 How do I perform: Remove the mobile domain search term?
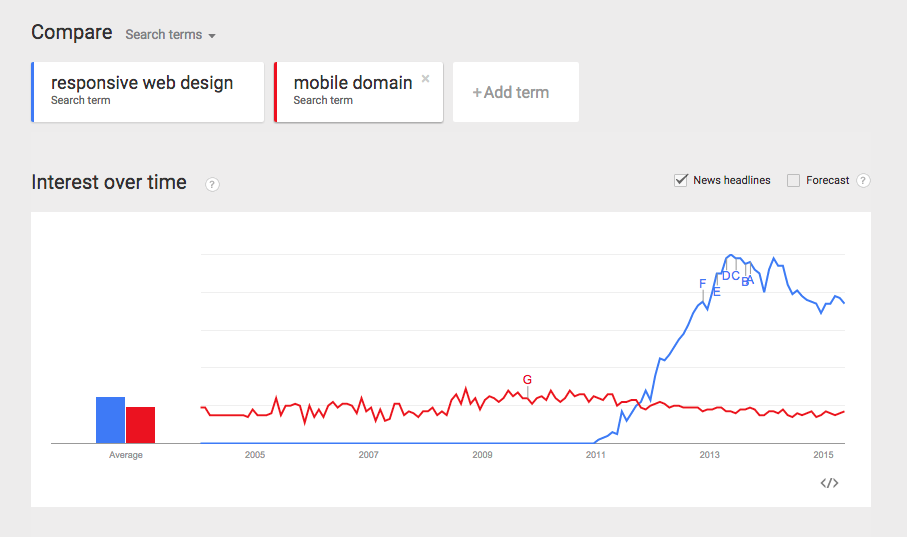pyautogui.click(x=425, y=78)
